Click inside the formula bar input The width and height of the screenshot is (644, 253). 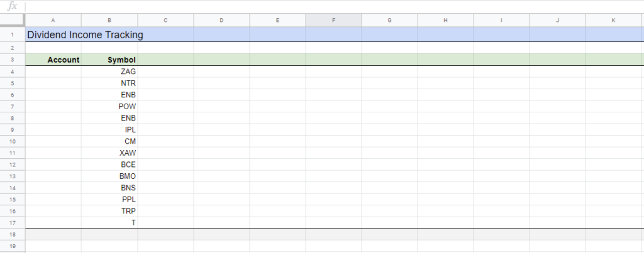[335, 6]
